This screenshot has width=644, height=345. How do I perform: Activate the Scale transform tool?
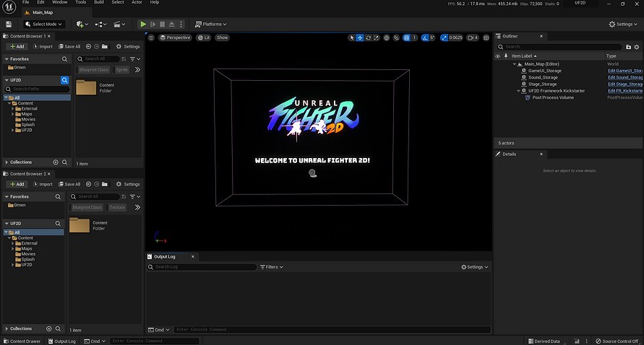pyautogui.click(x=377, y=38)
